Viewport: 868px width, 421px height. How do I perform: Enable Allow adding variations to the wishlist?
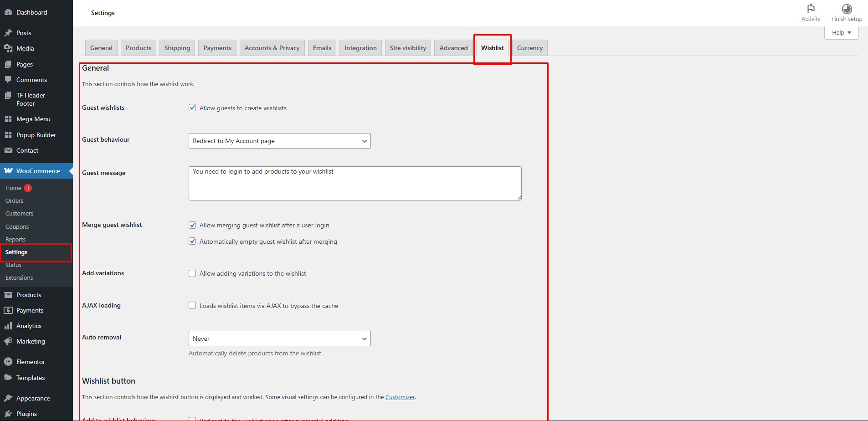coord(192,273)
